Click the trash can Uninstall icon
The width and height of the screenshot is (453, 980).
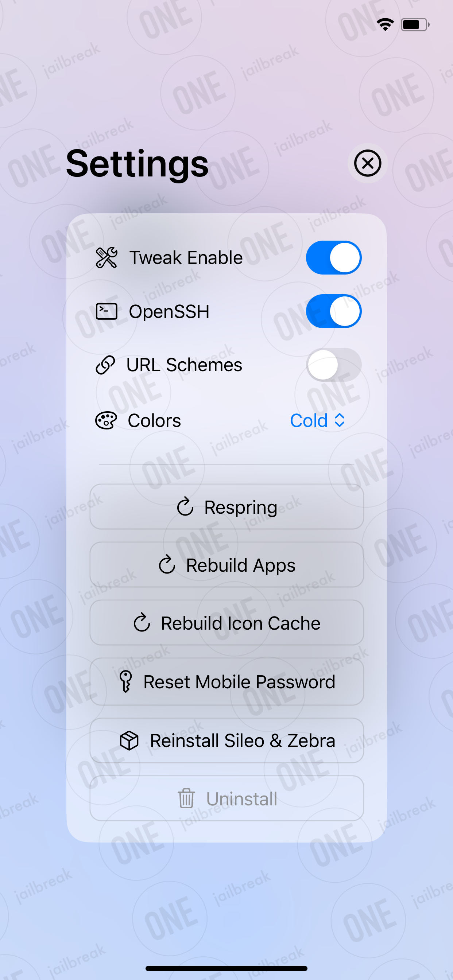(186, 798)
